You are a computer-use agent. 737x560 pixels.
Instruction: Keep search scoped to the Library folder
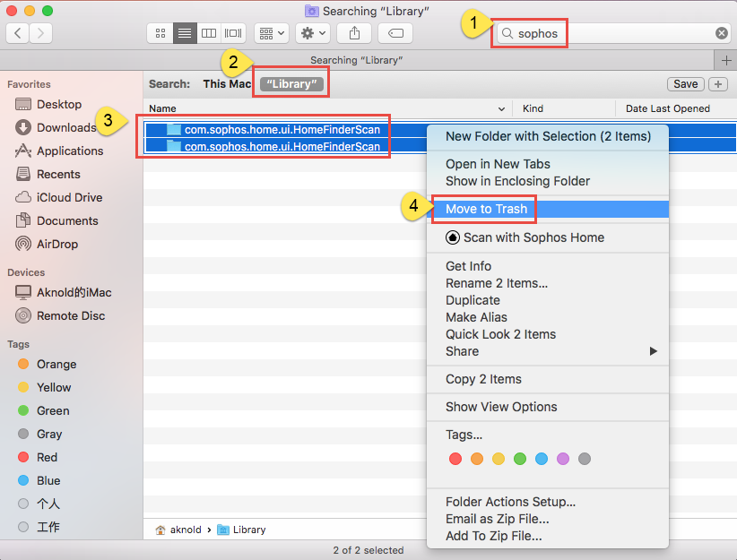tap(290, 83)
